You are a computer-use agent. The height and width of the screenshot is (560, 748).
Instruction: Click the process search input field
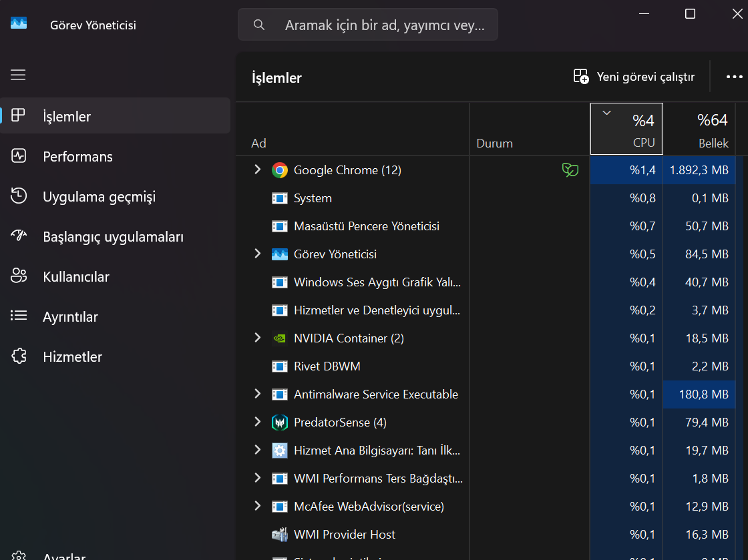368,25
